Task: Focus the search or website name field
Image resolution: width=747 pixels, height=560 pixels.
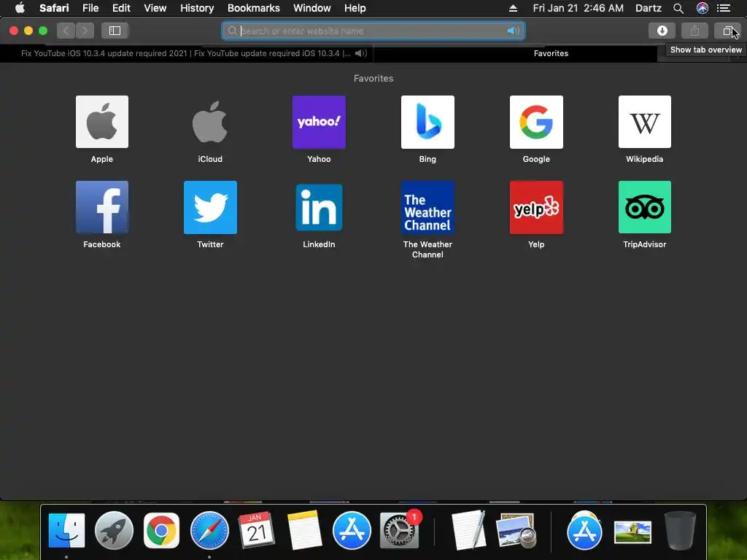Action: (373, 31)
